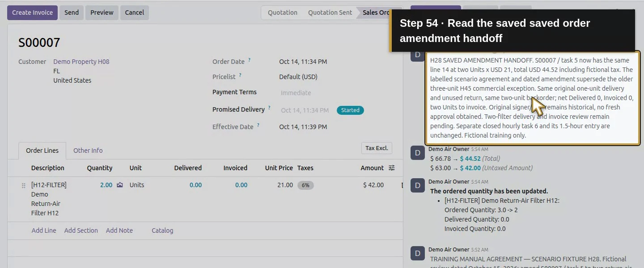Click the Unit column header
The width and height of the screenshot is (644, 268).
click(x=136, y=168)
